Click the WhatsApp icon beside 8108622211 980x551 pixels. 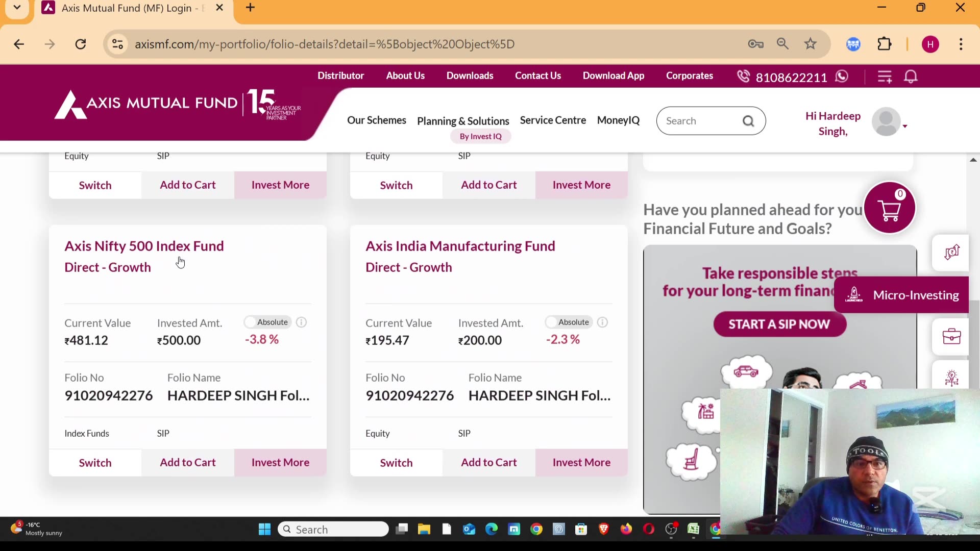point(842,77)
